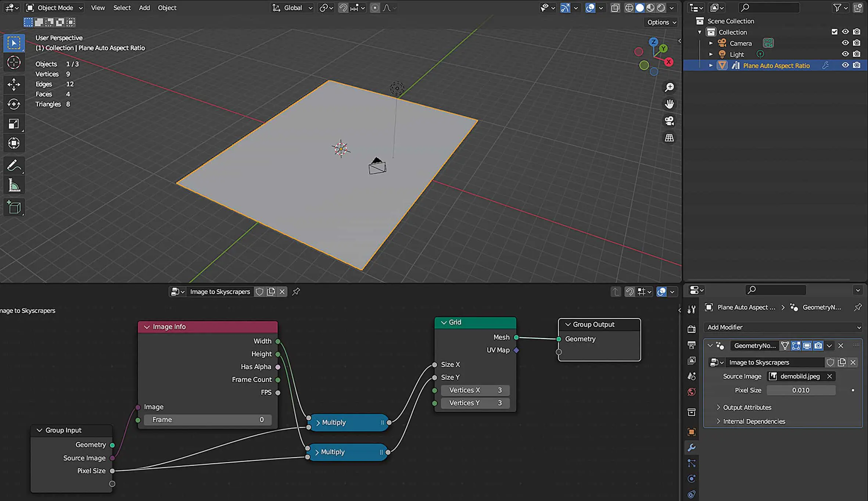Viewport: 868px width, 501px height.
Task: Uncheck the Collection exclude checkbox
Action: (835, 32)
